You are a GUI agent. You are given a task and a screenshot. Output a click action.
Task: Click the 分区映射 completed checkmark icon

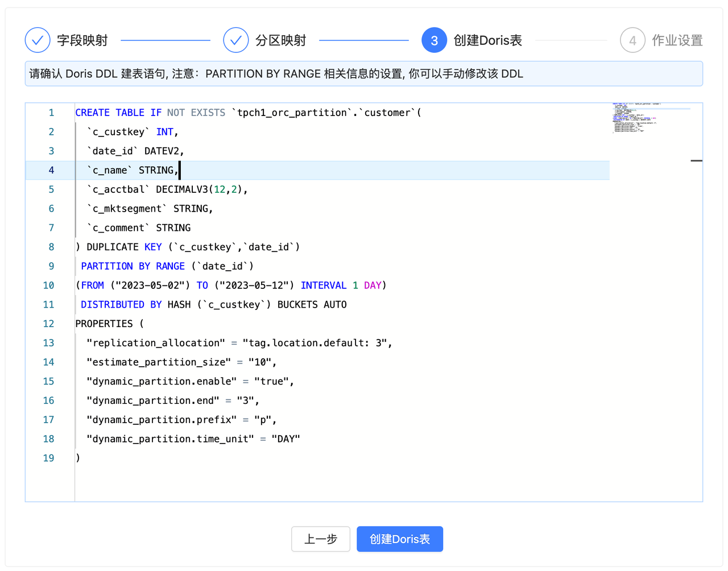pos(236,40)
